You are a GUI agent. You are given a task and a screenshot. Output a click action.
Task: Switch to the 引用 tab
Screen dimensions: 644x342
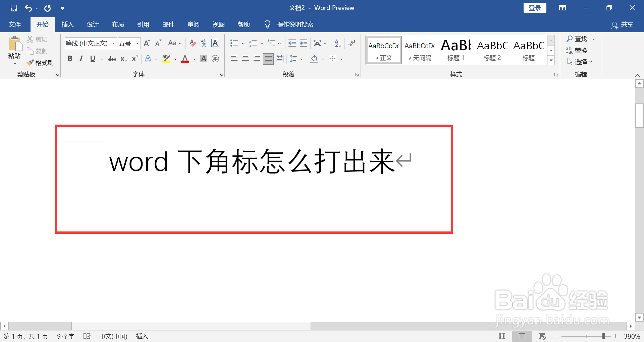pos(143,24)
